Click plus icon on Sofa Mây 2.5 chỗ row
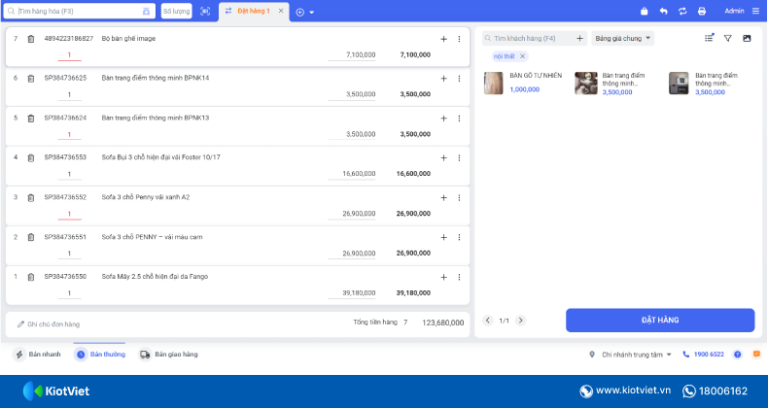768x408 pixels. [x=443, y=277]
